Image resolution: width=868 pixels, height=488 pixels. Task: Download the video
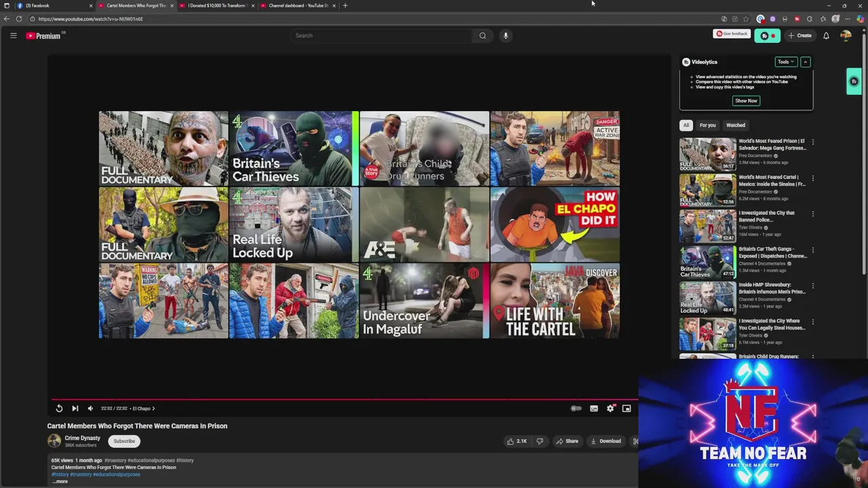tap(606, 441)
